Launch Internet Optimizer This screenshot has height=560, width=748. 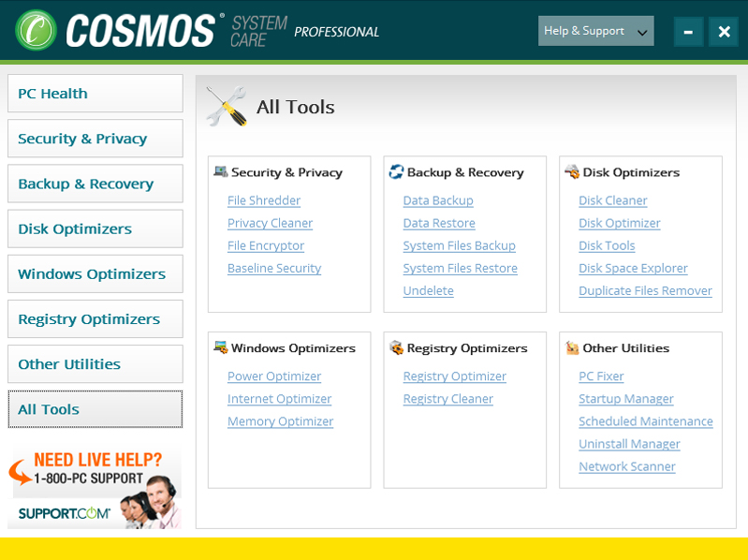pyautogui.click(x=279, y=399)
